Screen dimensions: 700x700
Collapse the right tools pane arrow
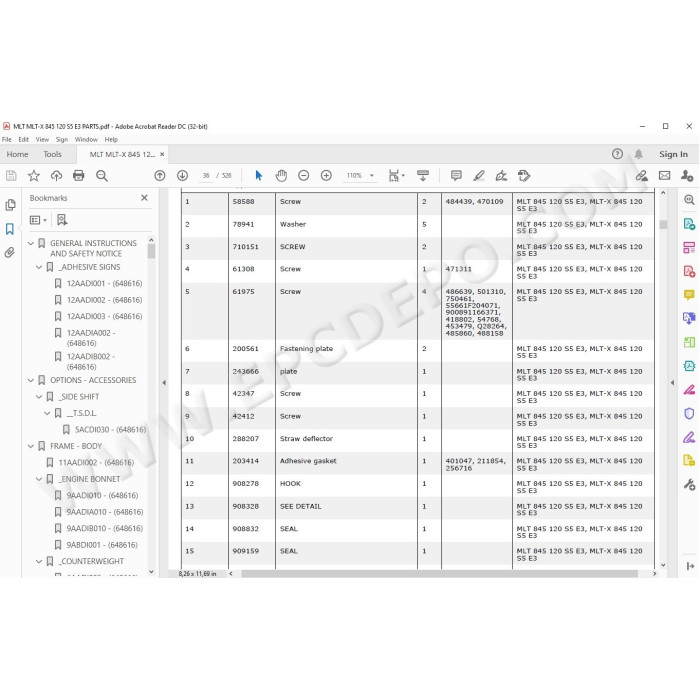pos(672,383)
